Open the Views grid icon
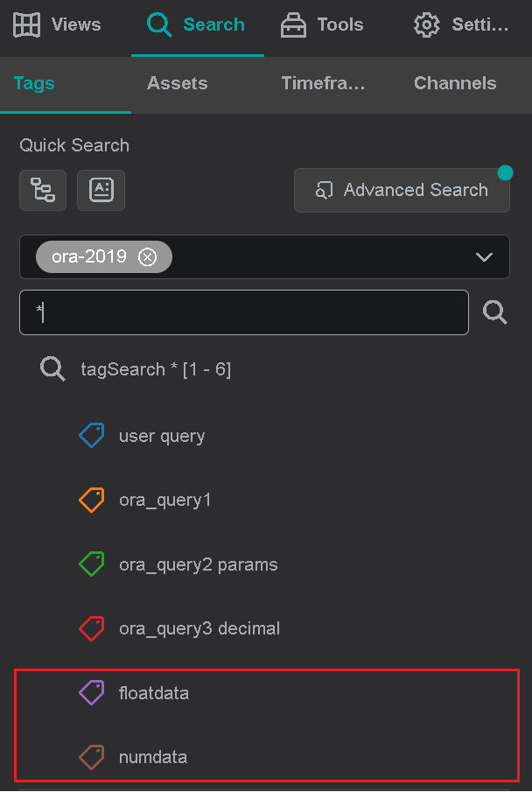 point(27,25)
